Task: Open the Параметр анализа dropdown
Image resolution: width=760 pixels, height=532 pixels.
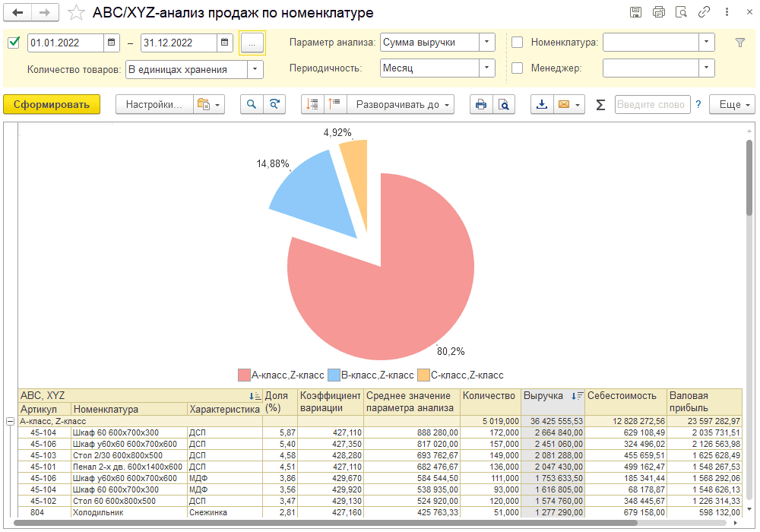Action: (486, 42)
